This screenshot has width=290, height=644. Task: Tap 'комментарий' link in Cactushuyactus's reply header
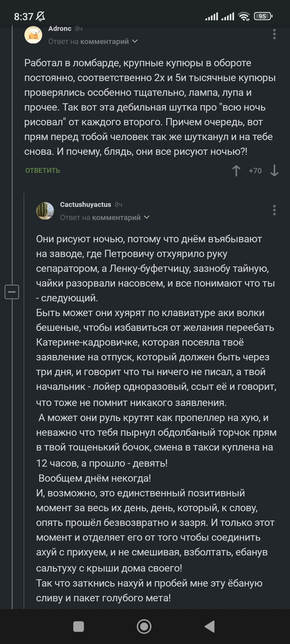[x=116, y=217]
